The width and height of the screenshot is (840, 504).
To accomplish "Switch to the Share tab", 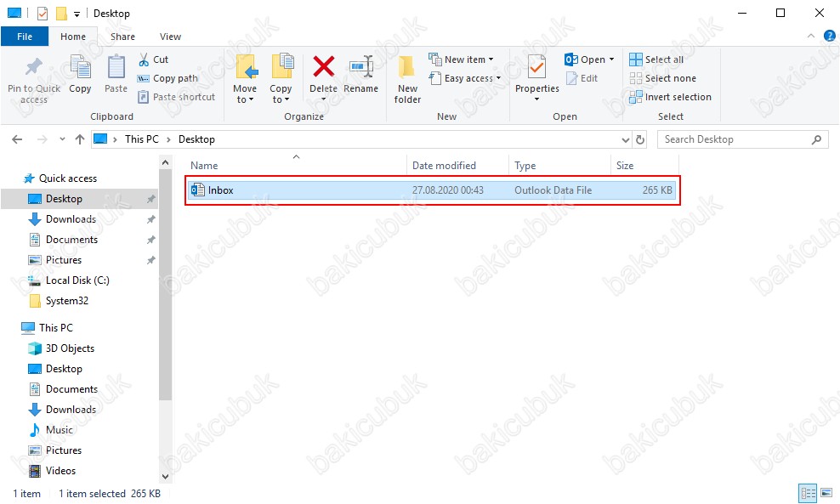I will 122,37.
